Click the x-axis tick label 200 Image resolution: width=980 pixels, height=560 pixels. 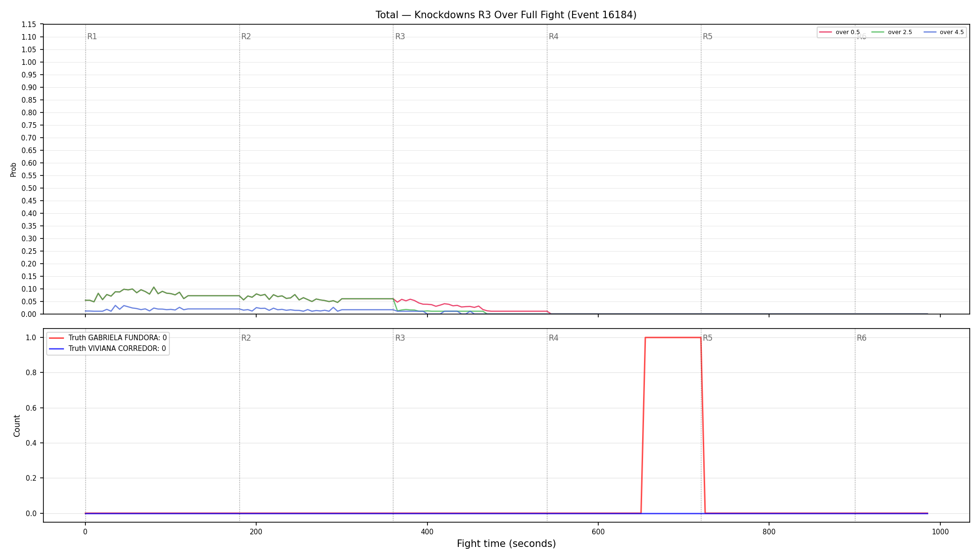tap(256, 532)
